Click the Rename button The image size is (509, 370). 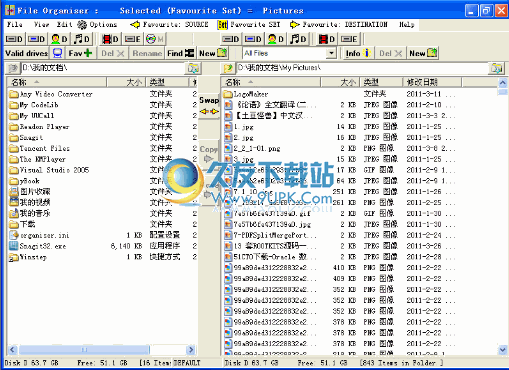coord(147,53)
